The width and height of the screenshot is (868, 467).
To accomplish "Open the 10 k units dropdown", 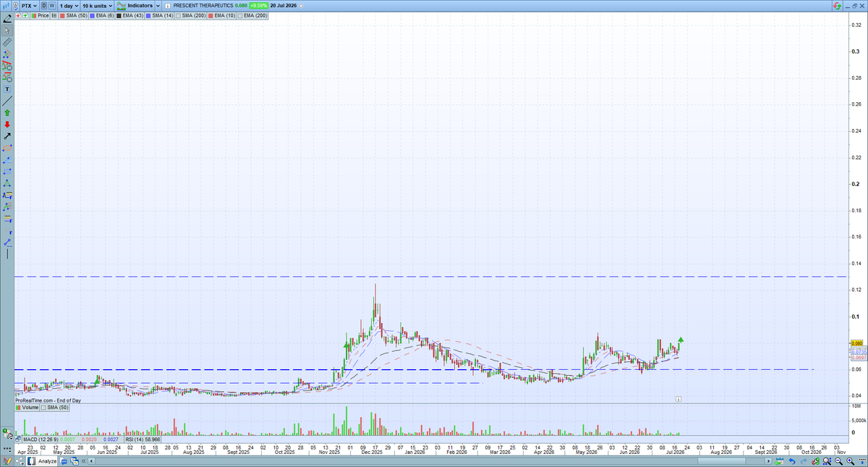I will click(97, 5).
